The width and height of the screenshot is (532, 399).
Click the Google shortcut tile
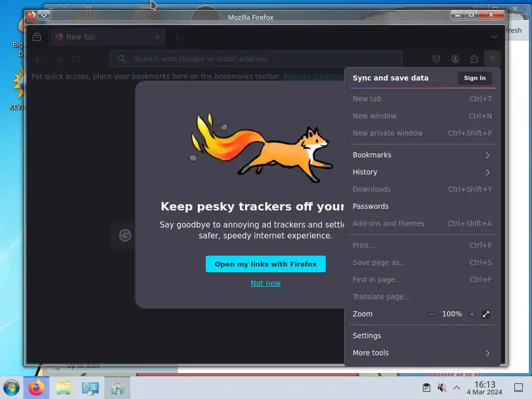[x=125, y=235]
